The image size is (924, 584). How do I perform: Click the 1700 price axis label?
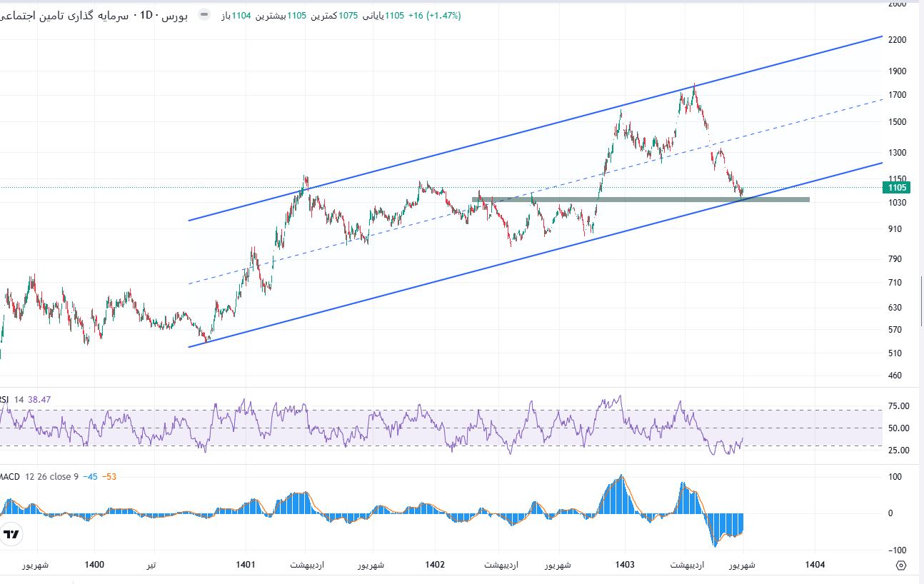[x=895, y=95]
